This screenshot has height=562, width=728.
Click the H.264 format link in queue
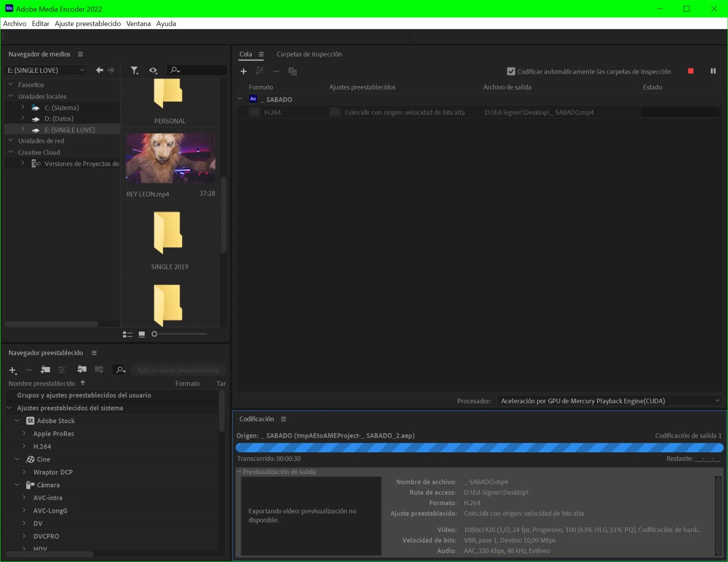tap(273, 112)
